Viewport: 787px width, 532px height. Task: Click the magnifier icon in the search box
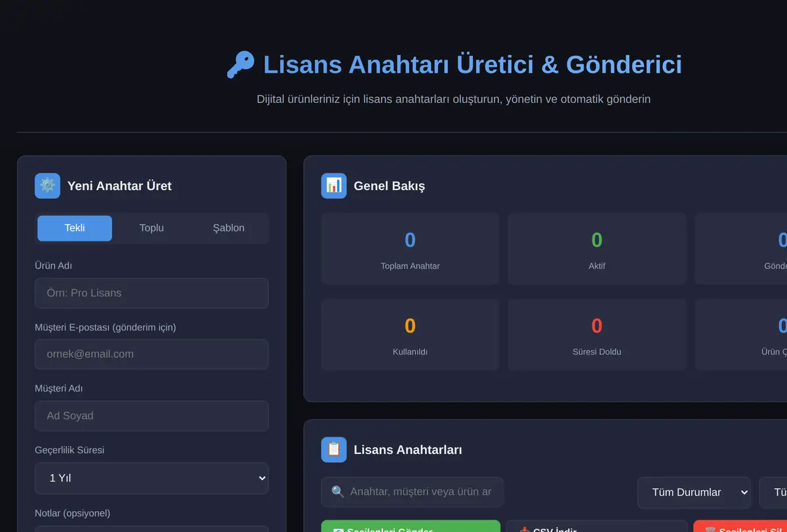pos(338,492)
